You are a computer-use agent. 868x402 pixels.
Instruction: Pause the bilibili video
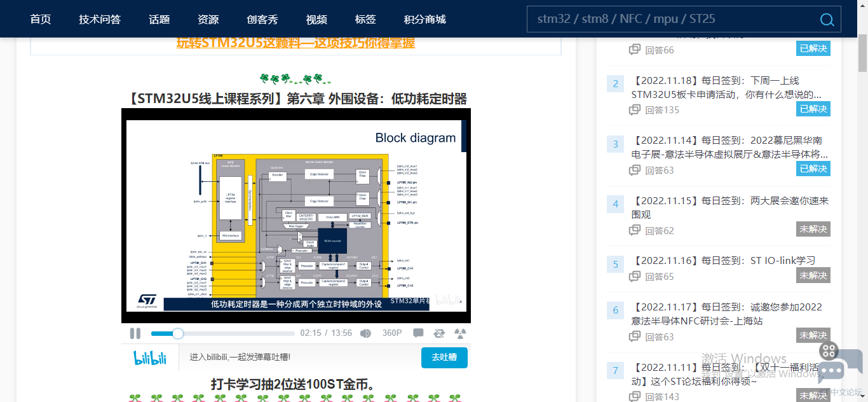tap(135, 333)
